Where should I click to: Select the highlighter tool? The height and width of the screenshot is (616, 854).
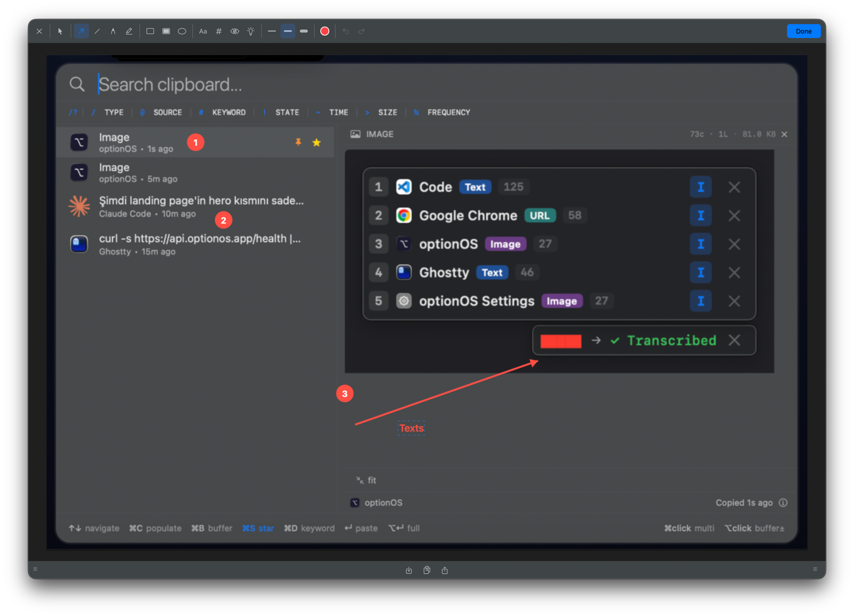[129, 31]
